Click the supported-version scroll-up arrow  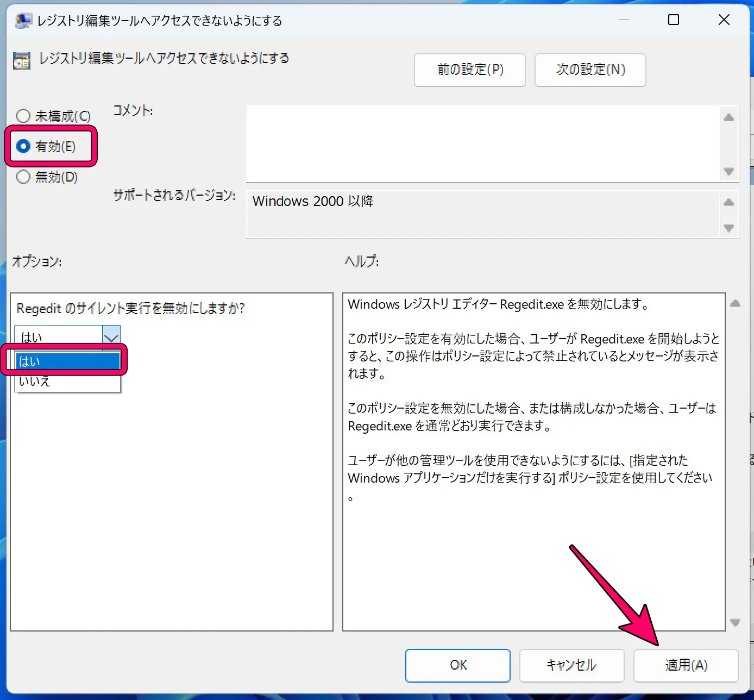[x=729, y=202]
